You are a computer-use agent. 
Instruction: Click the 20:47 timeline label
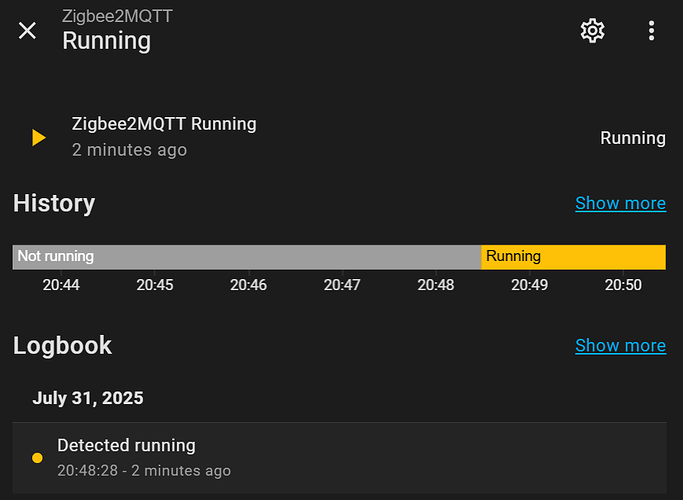(x=342, y=285)
